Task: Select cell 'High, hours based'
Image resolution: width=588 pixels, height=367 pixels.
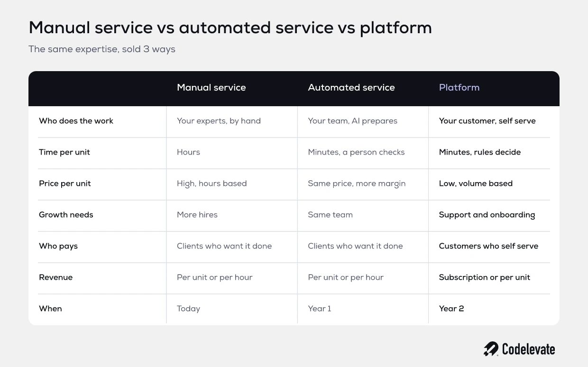Action: click(212, 183)
